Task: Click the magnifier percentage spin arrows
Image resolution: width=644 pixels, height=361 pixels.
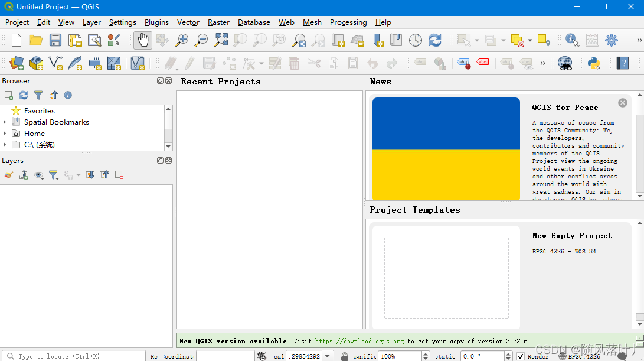Action: tap(426, 356)
